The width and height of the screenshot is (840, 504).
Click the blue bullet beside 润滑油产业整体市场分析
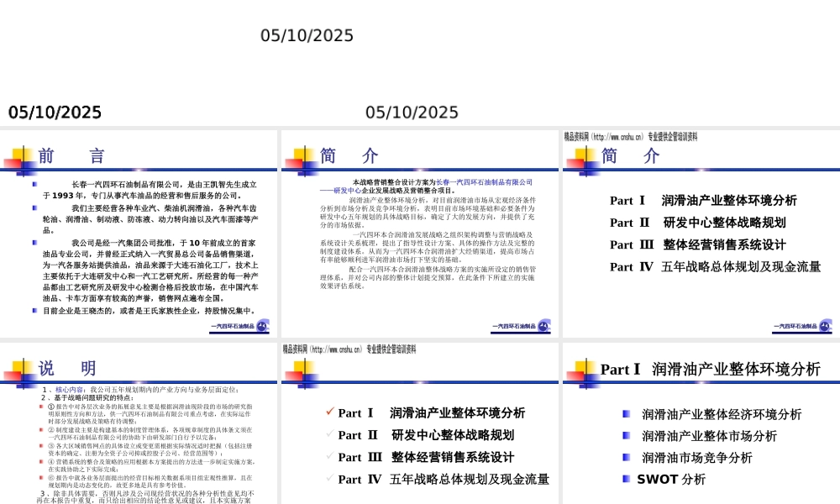click(627, 435)
